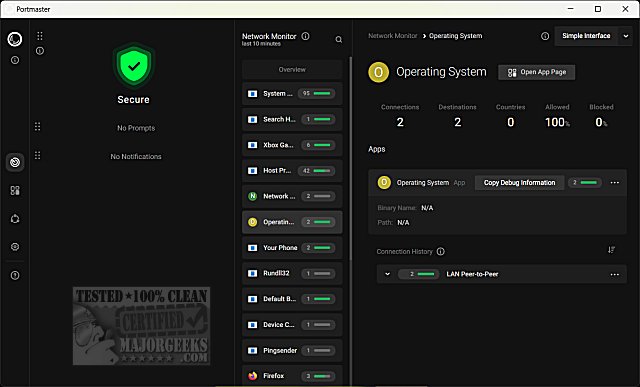This screenshot has width=640, height=387.
Task: Click the No Prompts text
Action: pyautogui.click(x=136, y=128)
